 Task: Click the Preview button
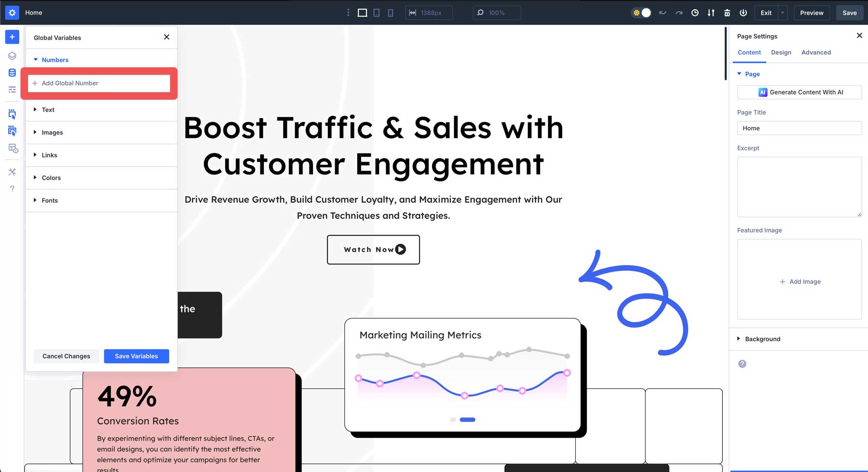tap(812, 13)
